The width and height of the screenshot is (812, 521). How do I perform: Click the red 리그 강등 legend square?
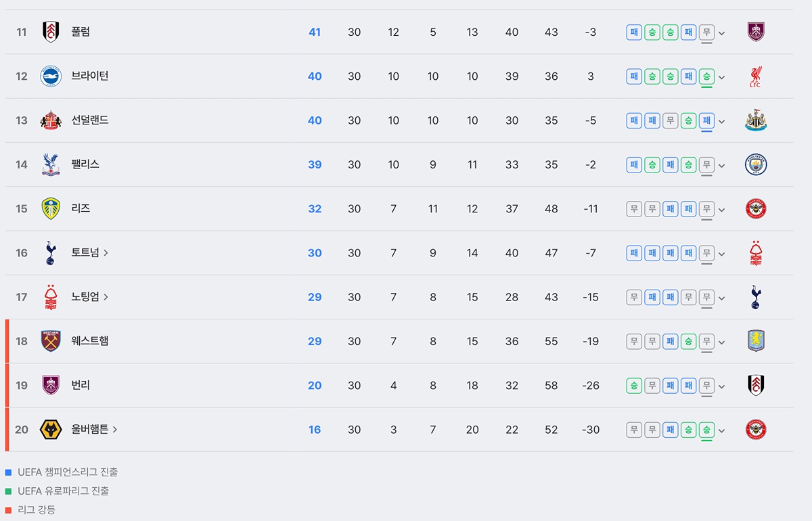coord(8,510)
